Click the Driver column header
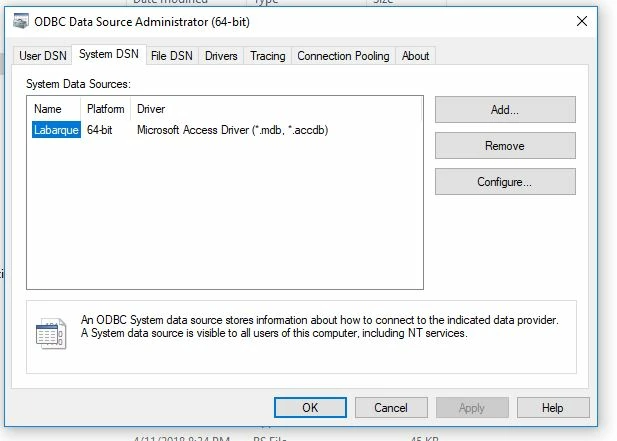 click(276, 109)
